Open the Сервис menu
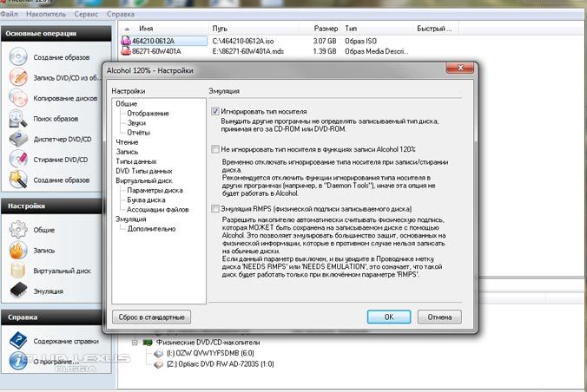Viewport: 587px width, 392px height. pos(88,14)
